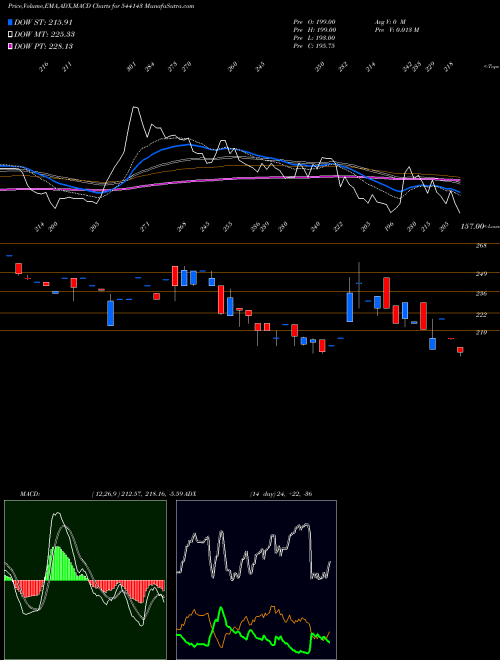Click the Pre V: 0.013 M text
This screenshot has width=500, height=660.
pyautogui.click(x=397, y=30)
